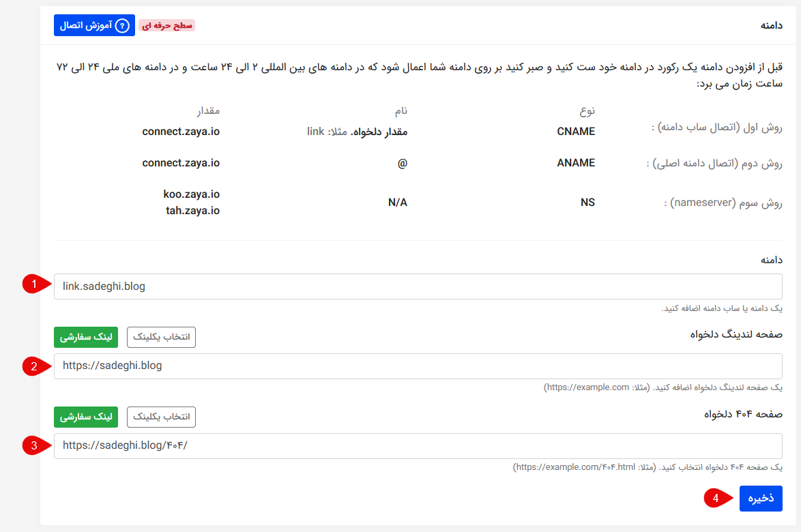Select لینک سفارشی for the 404 page

pyautogui.click(x=86, y=417)
